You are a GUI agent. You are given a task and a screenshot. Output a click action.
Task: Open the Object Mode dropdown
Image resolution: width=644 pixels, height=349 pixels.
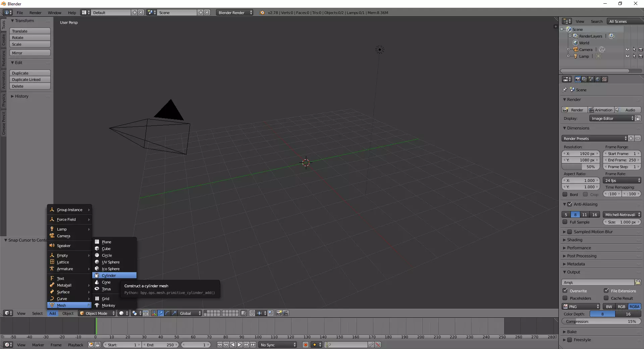97,313
